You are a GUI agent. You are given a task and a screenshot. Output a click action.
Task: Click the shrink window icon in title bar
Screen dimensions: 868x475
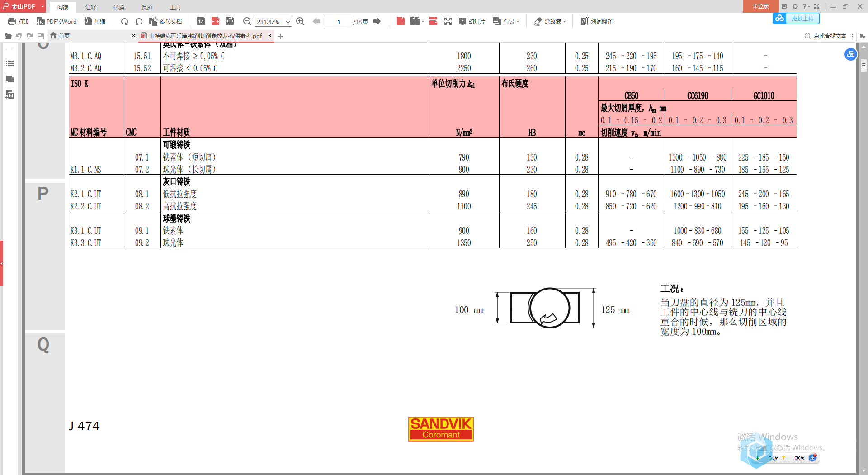coord(817,6)
